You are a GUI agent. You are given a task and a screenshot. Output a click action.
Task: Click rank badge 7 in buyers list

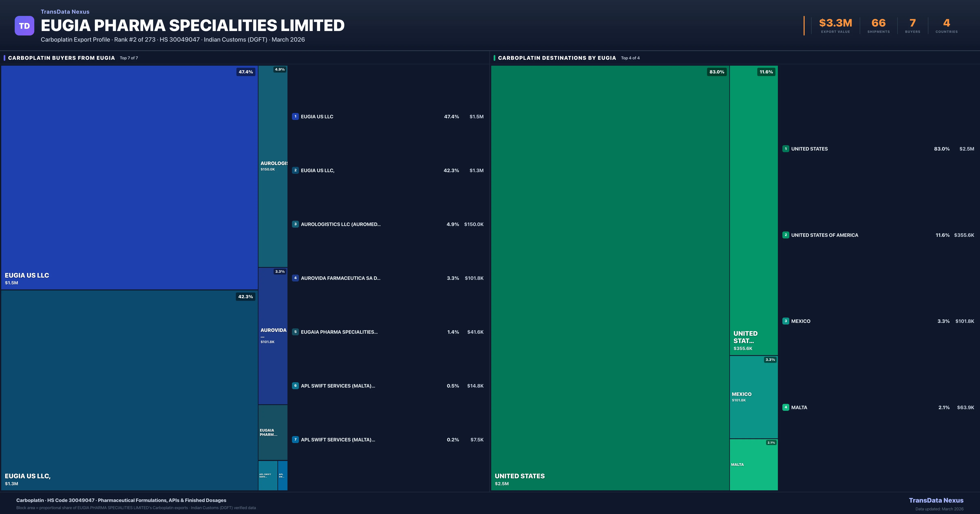tap(295, 440)
